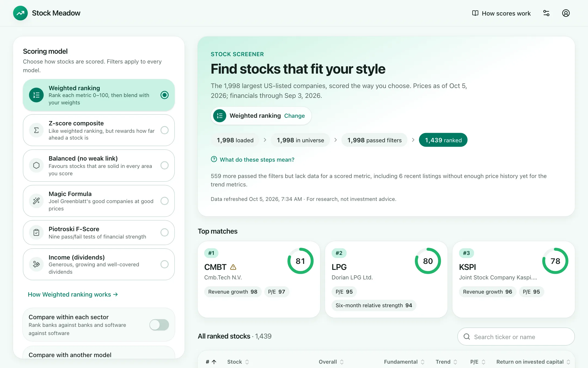588x368 pixels.
Task: Click the Balanced hexagon icon
Action: (x=36, y=165)
